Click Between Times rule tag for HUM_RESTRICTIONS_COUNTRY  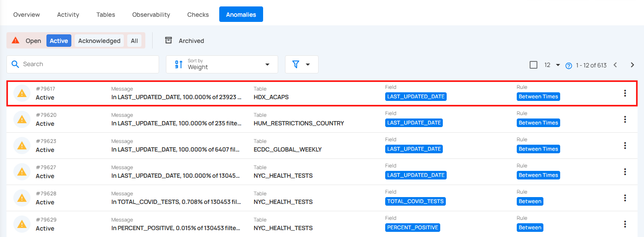coord(538,123)
